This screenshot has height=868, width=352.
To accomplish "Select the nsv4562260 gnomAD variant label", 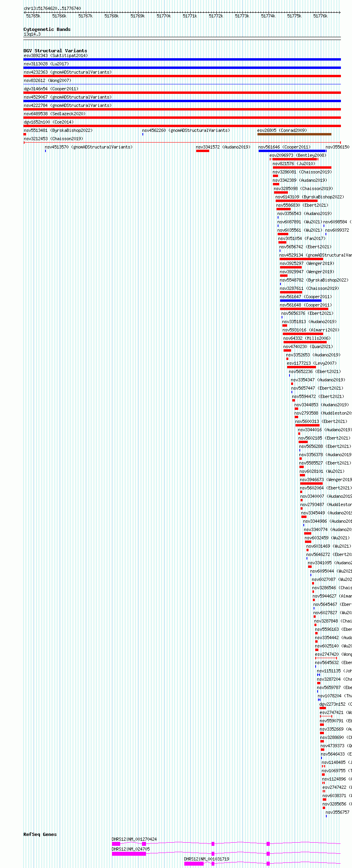I will (186, 130).
